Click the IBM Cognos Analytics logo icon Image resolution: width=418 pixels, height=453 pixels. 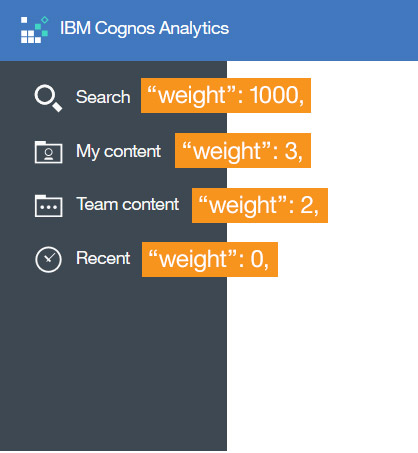(34, 30)
